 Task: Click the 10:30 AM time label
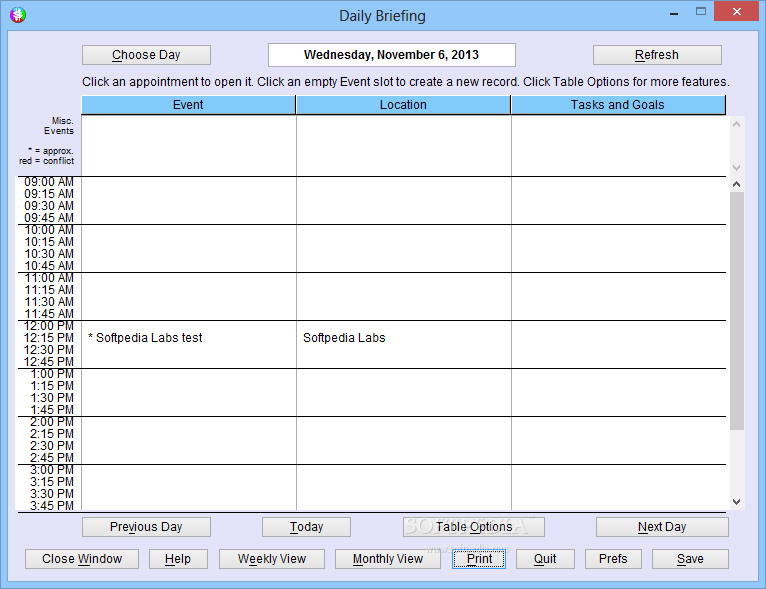coord(49,254)
